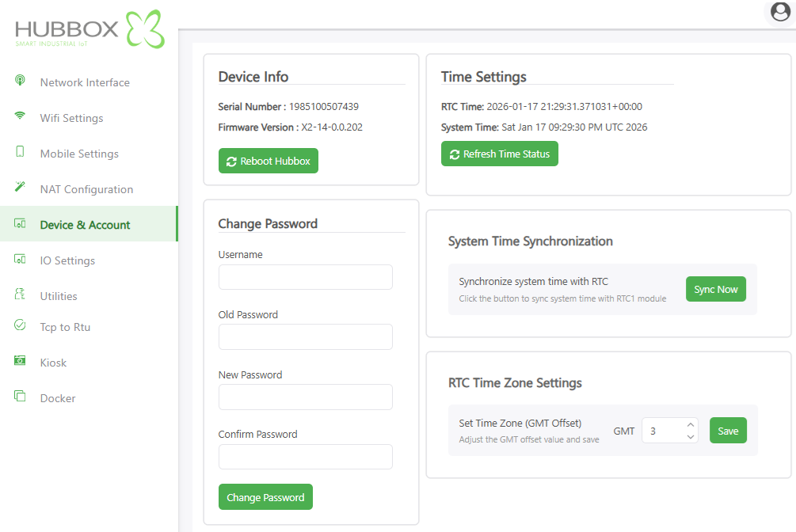796x532 pixels.
Task: Decrease GMT offset with down arrow
Action: [690, 436]
